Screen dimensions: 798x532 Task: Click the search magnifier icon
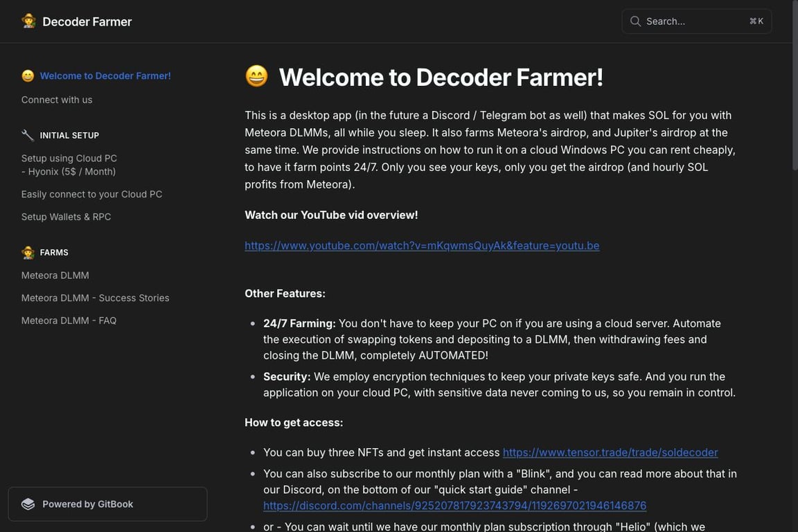click(x=635, y=21)
